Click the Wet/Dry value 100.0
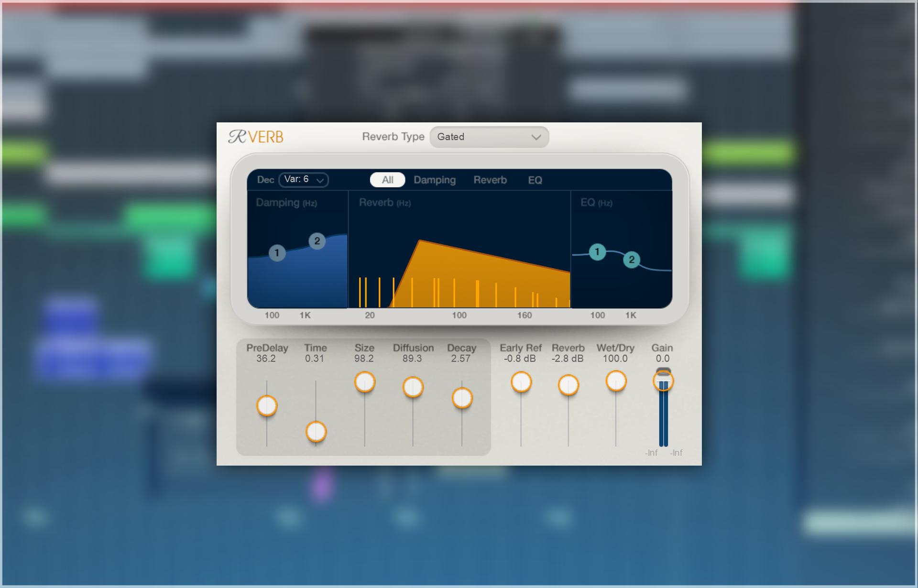Screen dimensions: 918x588 [615, 359]
